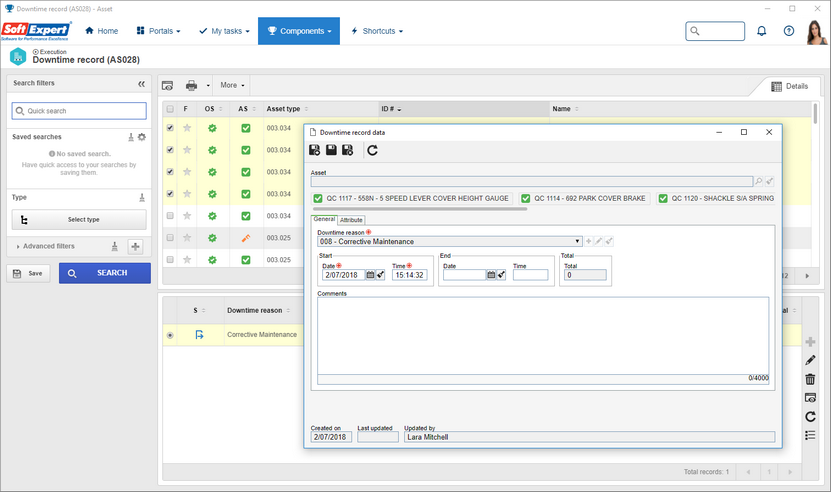Uncheck QC 1117 speed lever cover asset
The width and height of the screenshot is (831, 492).
[x=318, y=198]
